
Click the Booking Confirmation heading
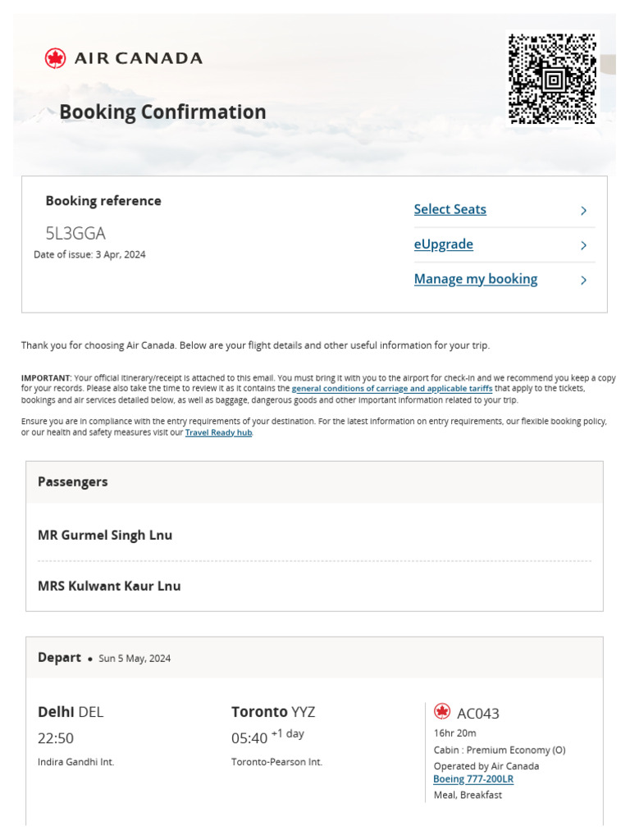[x=162, y=112]
